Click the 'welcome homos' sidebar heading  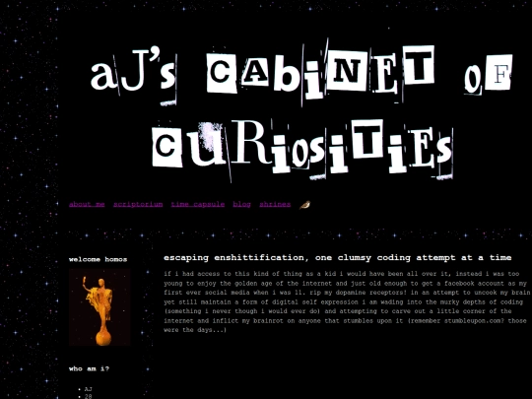(99, 259)
